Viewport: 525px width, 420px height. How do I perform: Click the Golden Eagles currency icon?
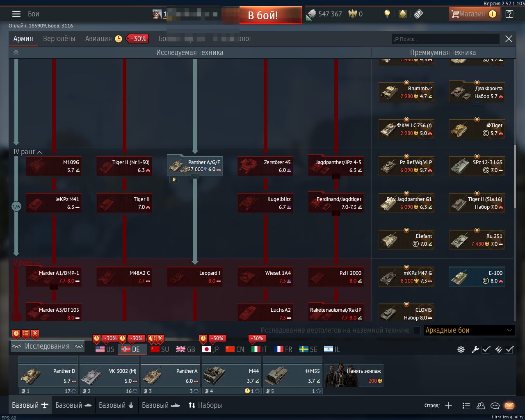353,14
